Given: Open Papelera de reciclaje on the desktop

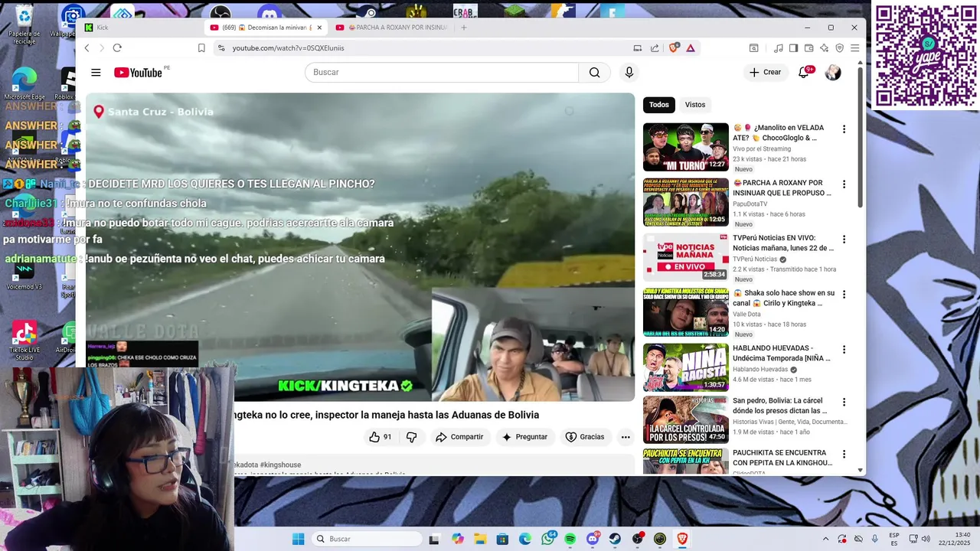Looking at the screenshot, I should coord(24,23).
